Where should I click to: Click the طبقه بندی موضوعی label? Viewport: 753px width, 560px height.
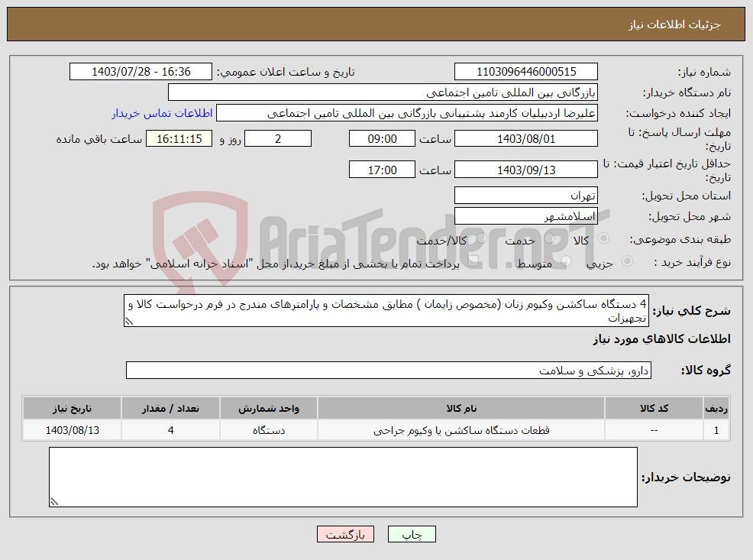coord(680,238)
